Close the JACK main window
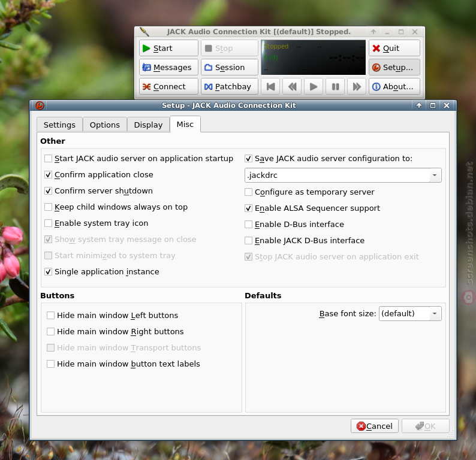 (x=415, y=32)
